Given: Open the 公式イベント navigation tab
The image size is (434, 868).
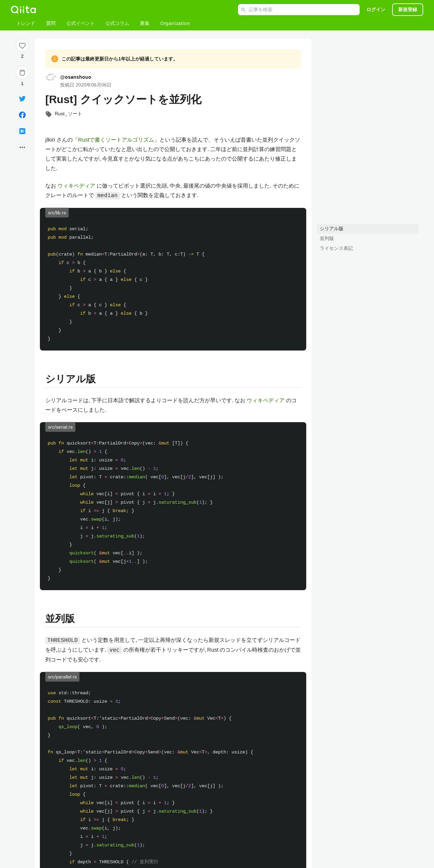Looking at the screenshot, I should click(x=80, y=23).
